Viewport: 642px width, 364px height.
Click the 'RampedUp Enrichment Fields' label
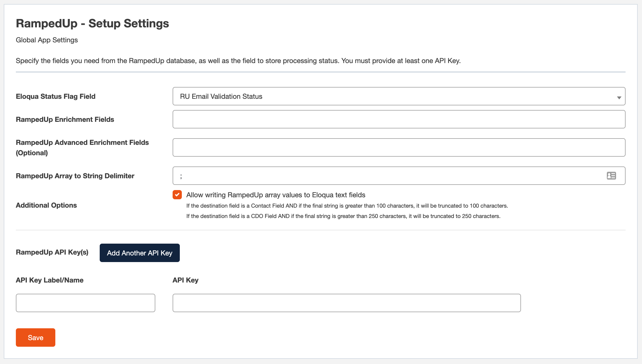[65, 120]
